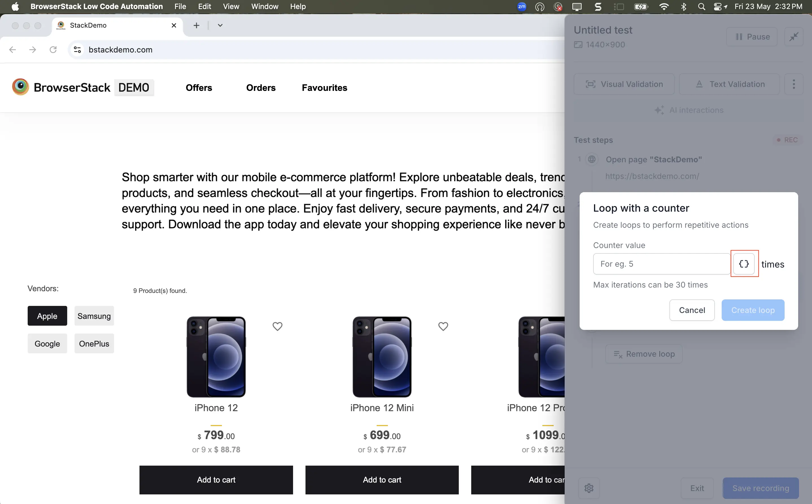Cancel the loop dialog

[692, 310]
